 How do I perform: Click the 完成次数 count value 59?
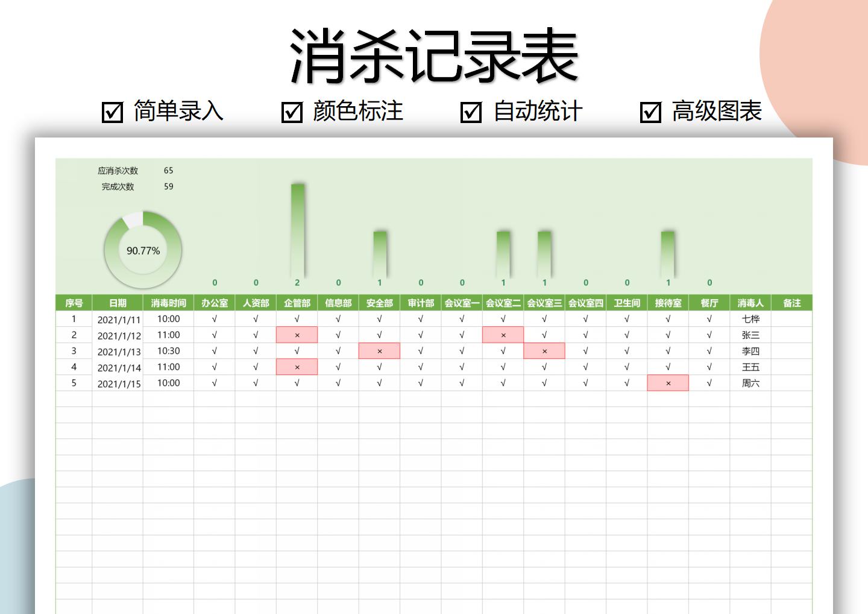(x=169, y=187)
